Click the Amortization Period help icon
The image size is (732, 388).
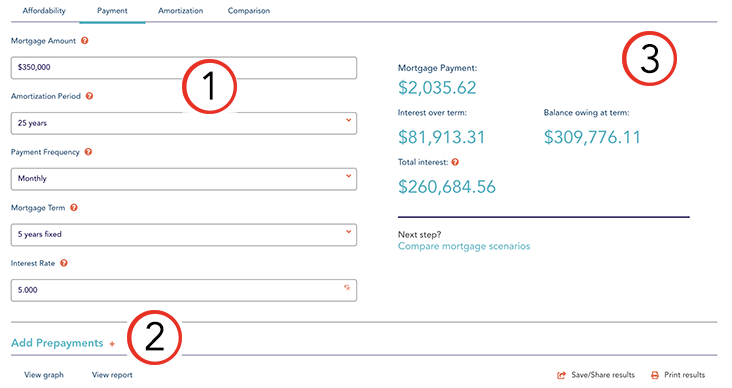89,96
